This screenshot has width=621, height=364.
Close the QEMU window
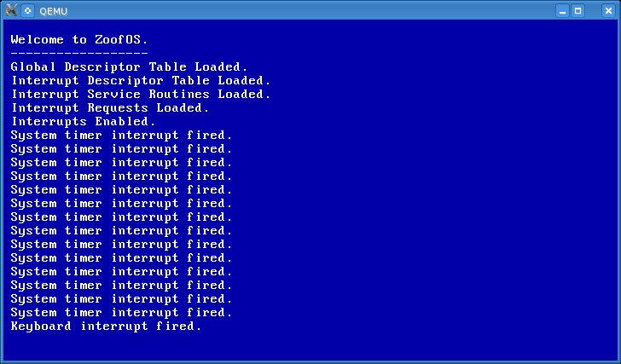click(608, 11)
